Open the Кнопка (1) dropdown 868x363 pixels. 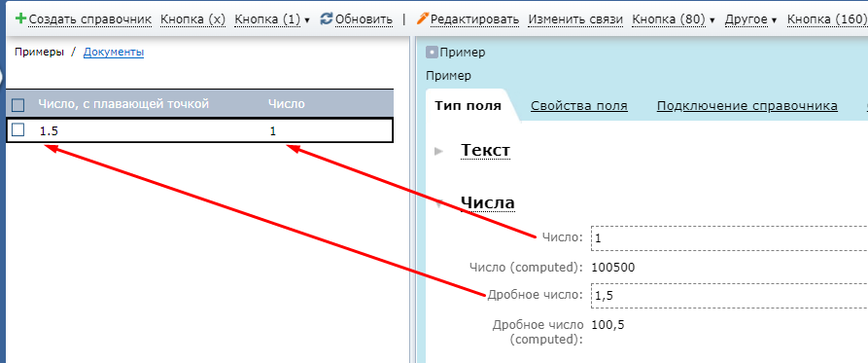click(272, 19)
